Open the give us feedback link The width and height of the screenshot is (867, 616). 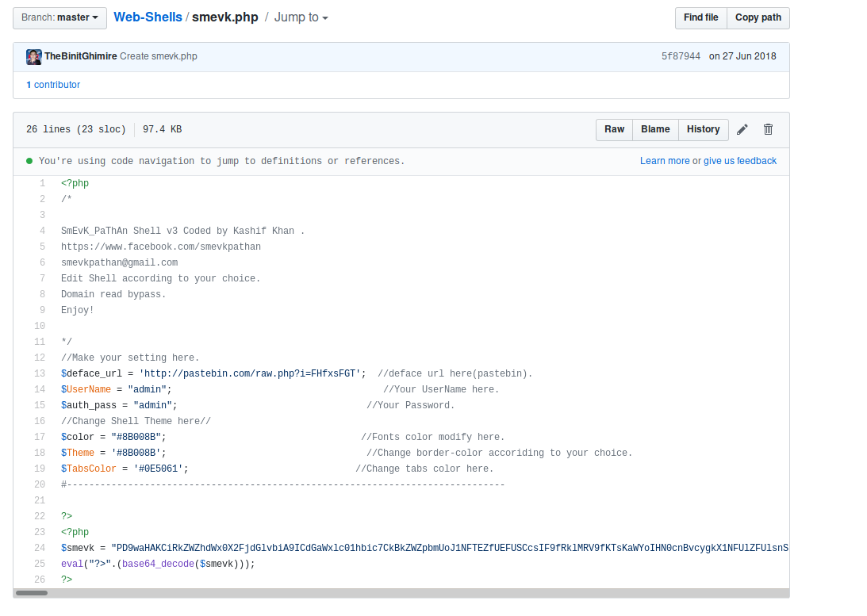(x=740, y=161)
